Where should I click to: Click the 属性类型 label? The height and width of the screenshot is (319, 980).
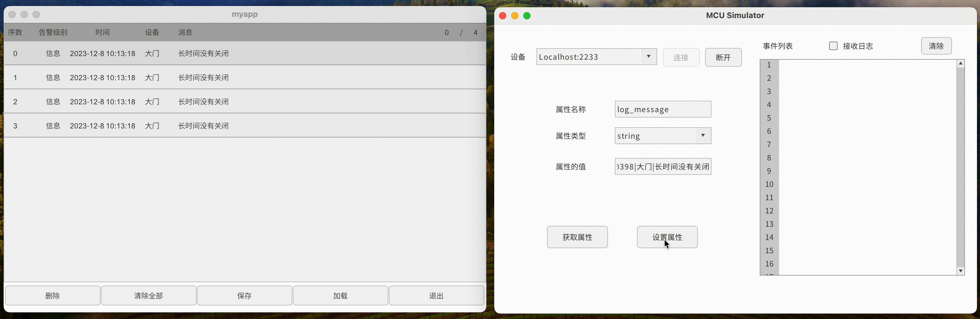point(571,136)
